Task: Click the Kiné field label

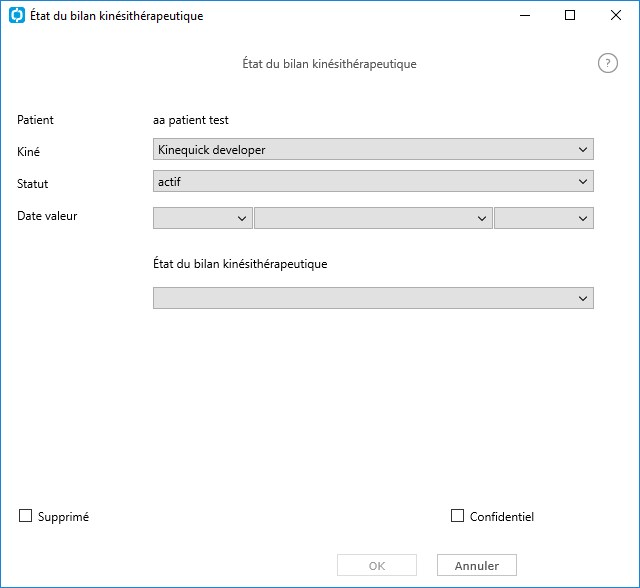Action: pos(28,151)
